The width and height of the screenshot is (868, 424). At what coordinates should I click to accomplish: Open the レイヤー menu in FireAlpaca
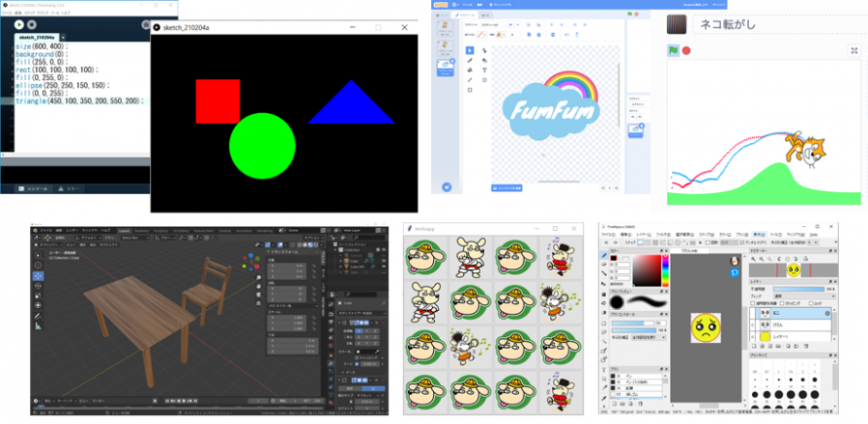(x=644, y=235)
